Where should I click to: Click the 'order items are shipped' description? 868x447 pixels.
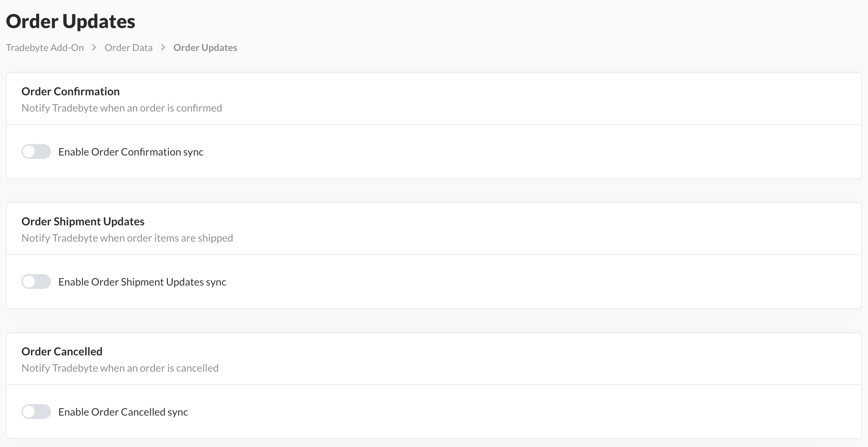point(127,238)
